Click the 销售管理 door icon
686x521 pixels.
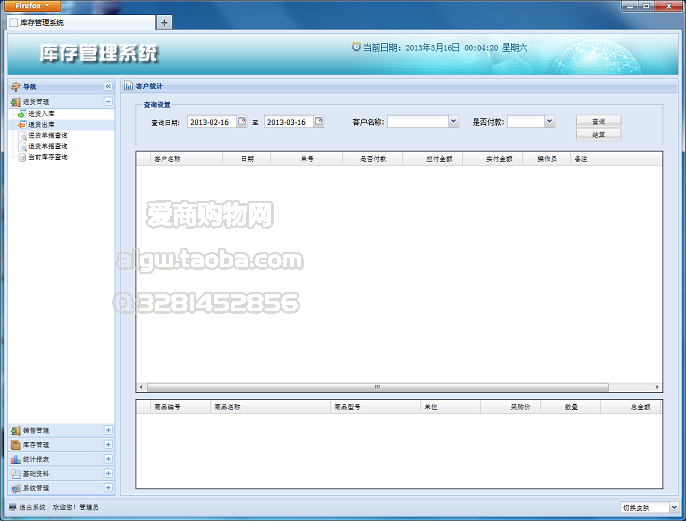[16, 431]
